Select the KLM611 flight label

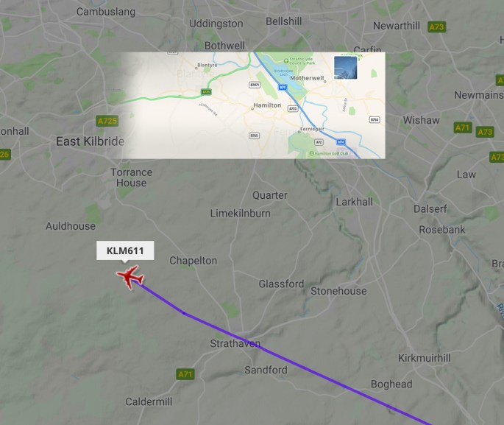point(125,250)
